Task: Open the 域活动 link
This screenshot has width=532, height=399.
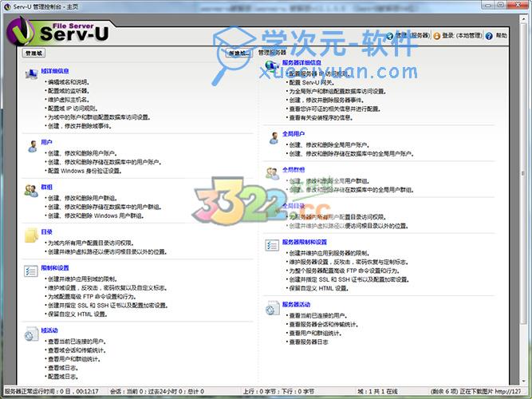Action: (49, 330)
